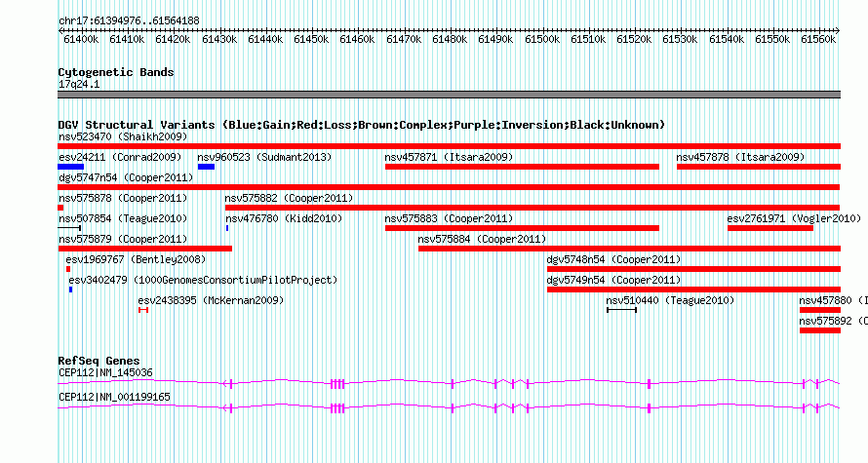This screenshot has height=463, width=868.
Task: Click the 61560k ruler tick label
Action: point(818,39)
